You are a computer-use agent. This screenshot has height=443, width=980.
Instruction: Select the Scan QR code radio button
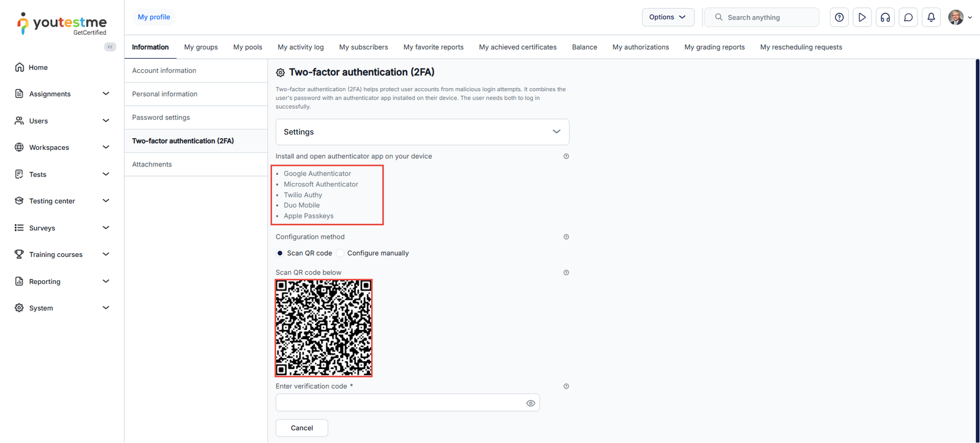pos(280,253)
